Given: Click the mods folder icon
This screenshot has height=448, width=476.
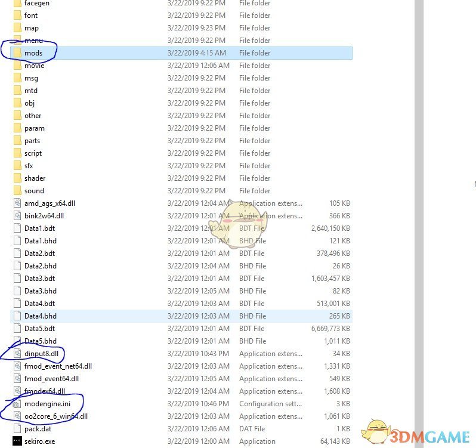Looking at the screenshot, I should (x=17, y=53).
